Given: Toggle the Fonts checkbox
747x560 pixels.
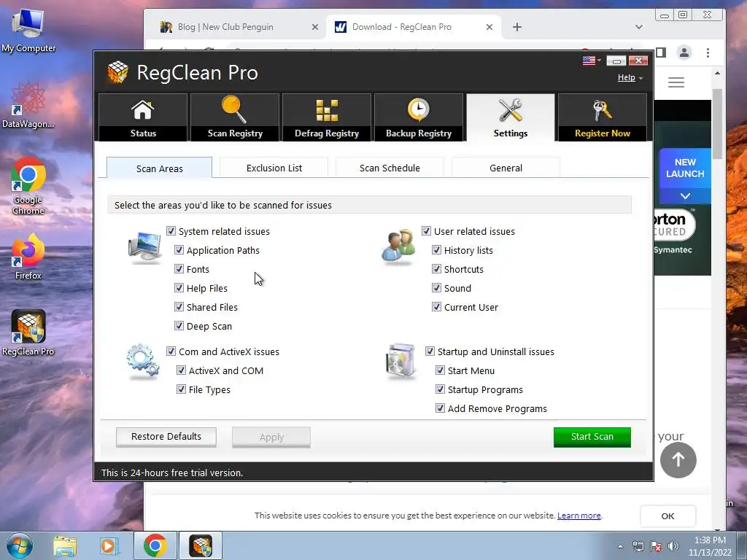Looking at the screenshot, I should (179, 269).
